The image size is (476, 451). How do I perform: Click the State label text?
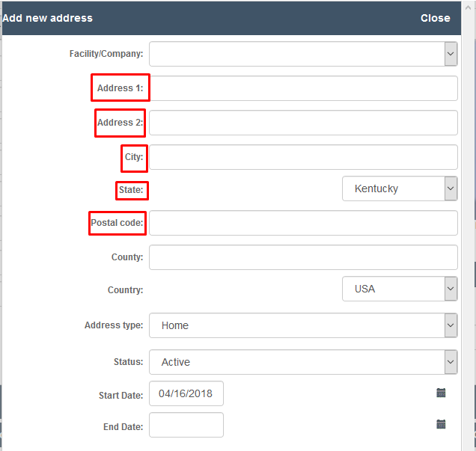[x=131, y=190]
